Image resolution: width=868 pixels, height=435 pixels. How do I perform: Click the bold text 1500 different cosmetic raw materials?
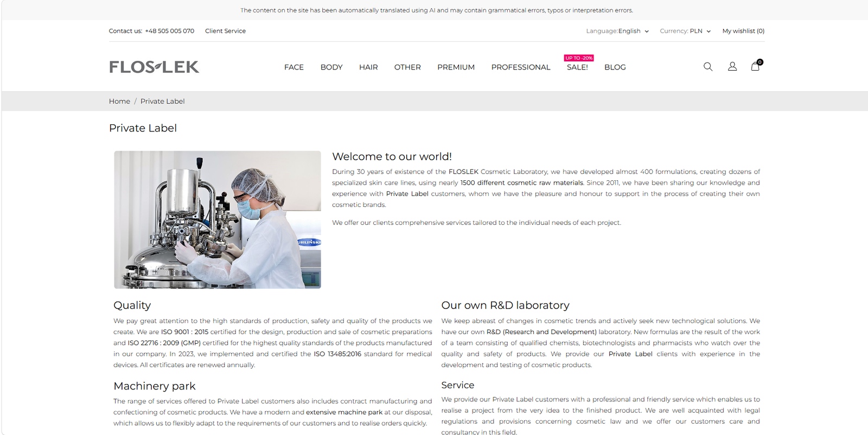[x=522, y=183]
